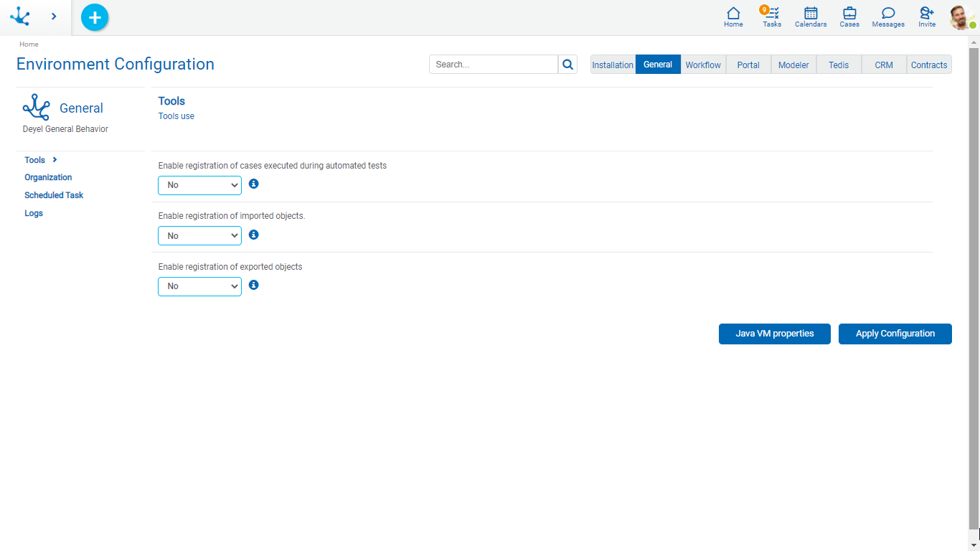Switch to the Workflow tab

coord(703,65)
